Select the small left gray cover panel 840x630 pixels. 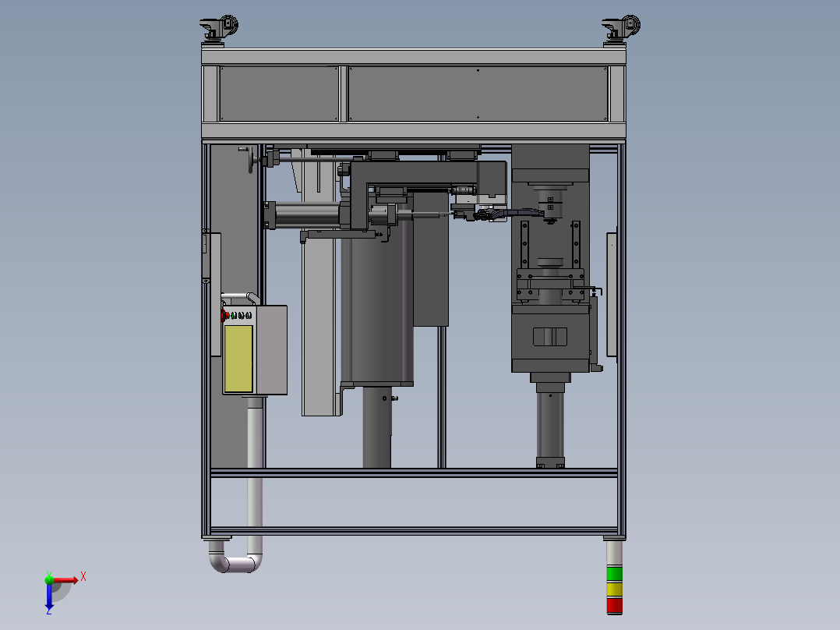coord(279,94)
